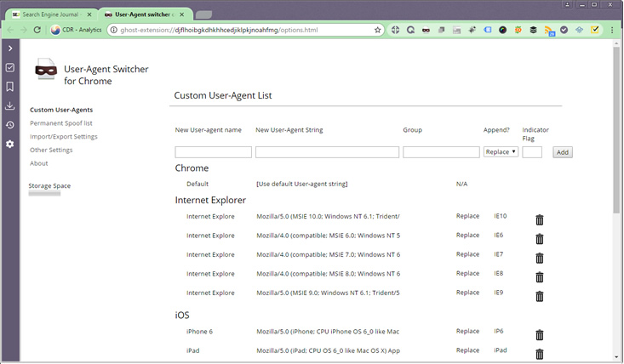Open Permanent Spoof list section

point(61,123)
